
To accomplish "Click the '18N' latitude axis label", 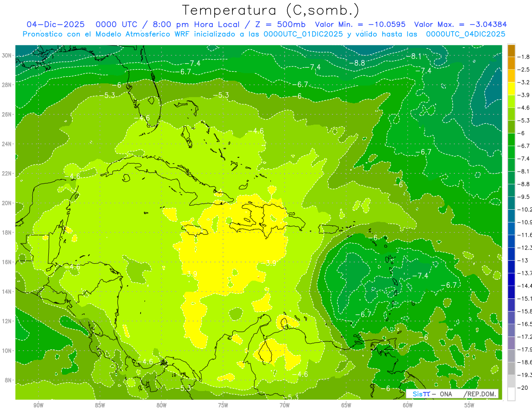I will pyautogui.click(x=7, y=232).
